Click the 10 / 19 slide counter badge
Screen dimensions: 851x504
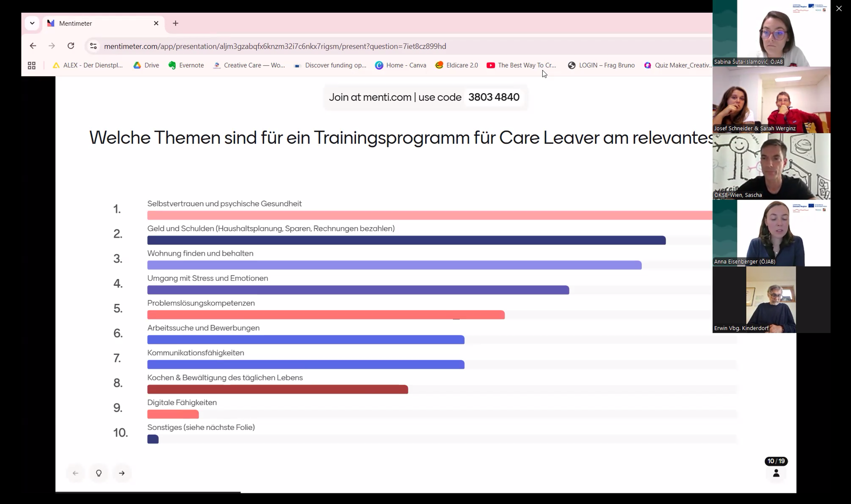776,461
